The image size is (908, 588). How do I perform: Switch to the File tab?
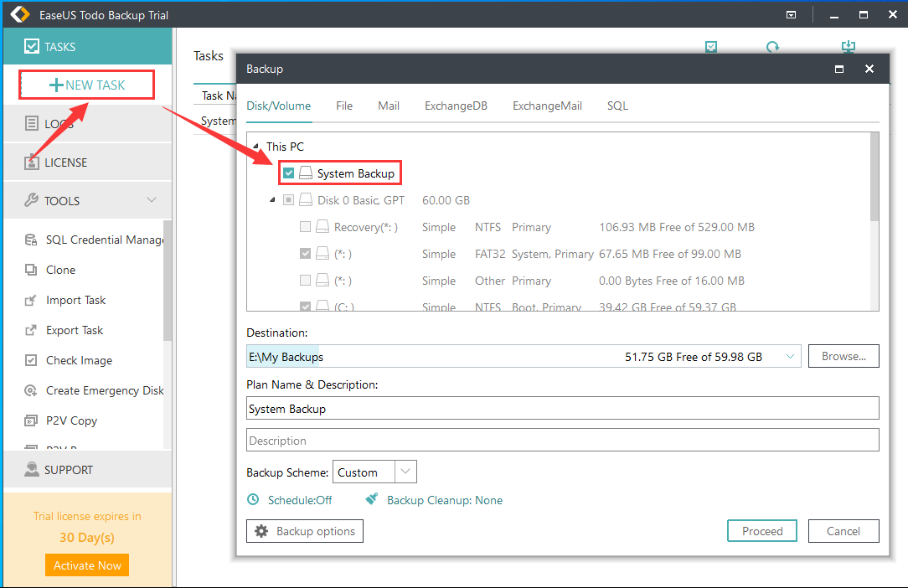pos(344,106)
